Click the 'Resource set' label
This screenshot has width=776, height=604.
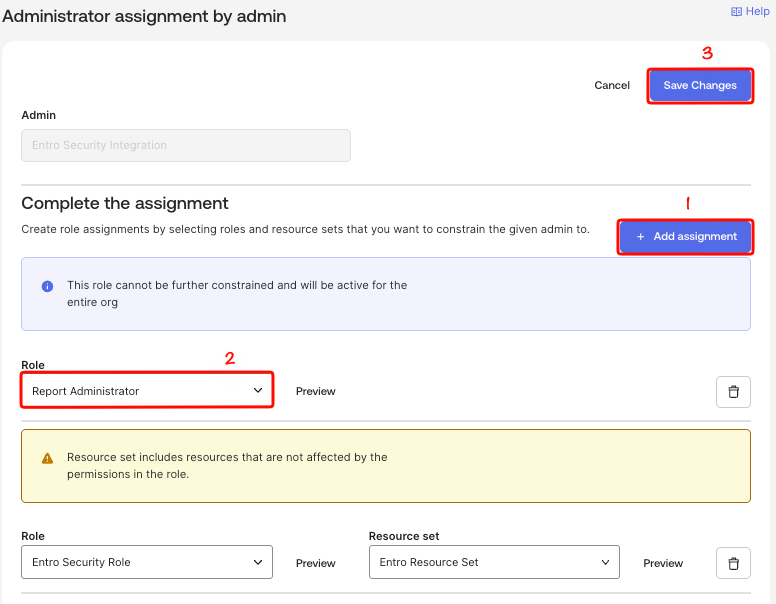(x=404, y=536)
